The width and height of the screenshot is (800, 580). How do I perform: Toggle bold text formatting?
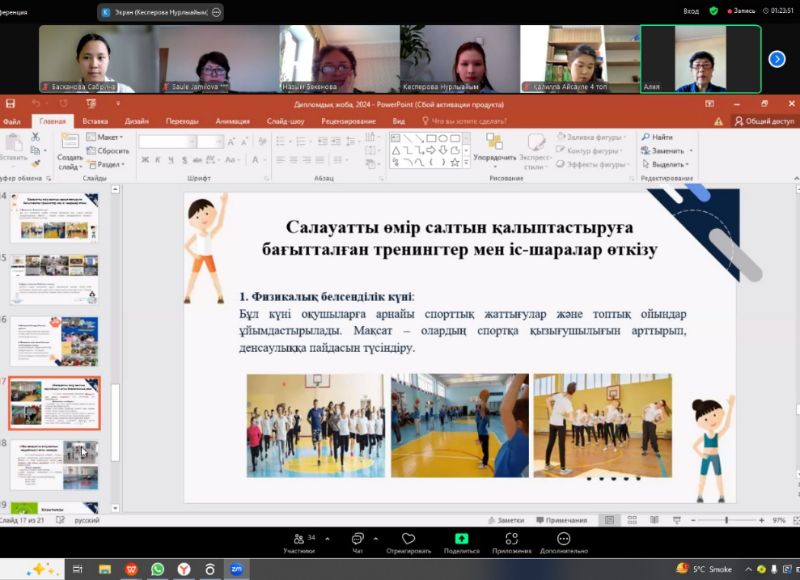tap(145, 158)
